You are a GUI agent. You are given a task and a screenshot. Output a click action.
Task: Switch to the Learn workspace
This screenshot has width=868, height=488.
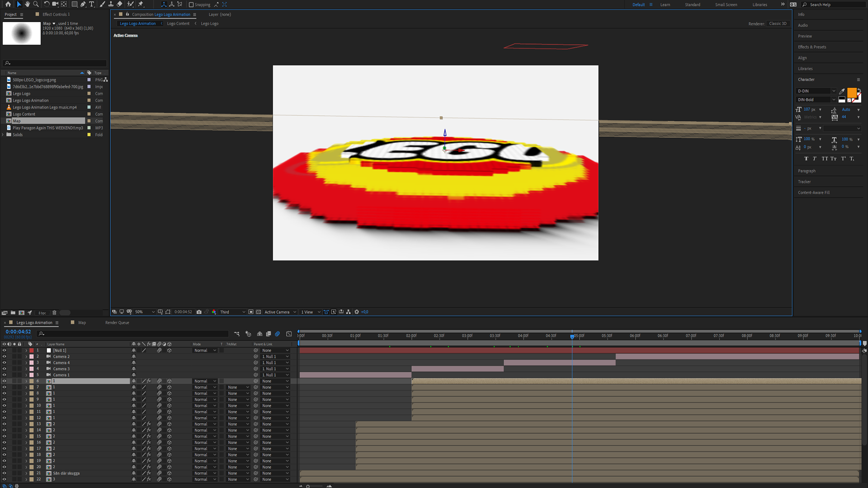point(665,5)
